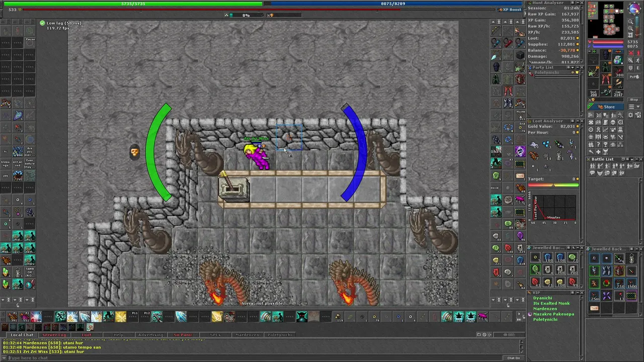Toggle Battle List speech-bubble filter
Image resolution: width=644 pixels, height=362 pixels.
coord(592,173)
